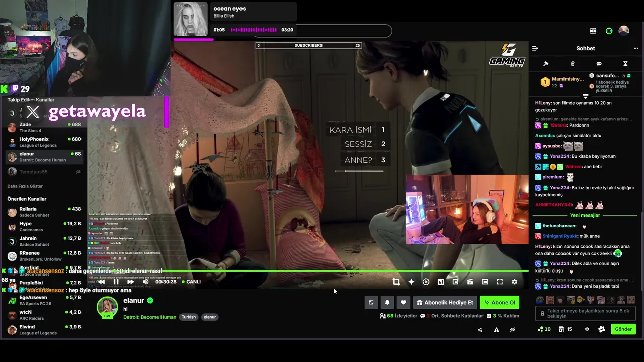Open recommended channel wtcN
Image resolution: width=644 pixels, height=362 pixels.
(44, 315)
